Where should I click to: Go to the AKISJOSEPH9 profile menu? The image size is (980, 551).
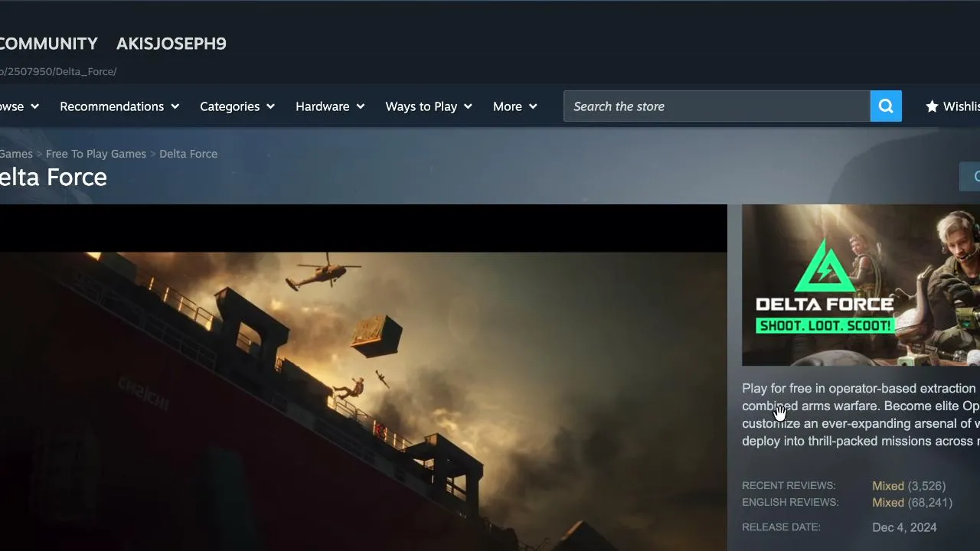click(171, 44)
